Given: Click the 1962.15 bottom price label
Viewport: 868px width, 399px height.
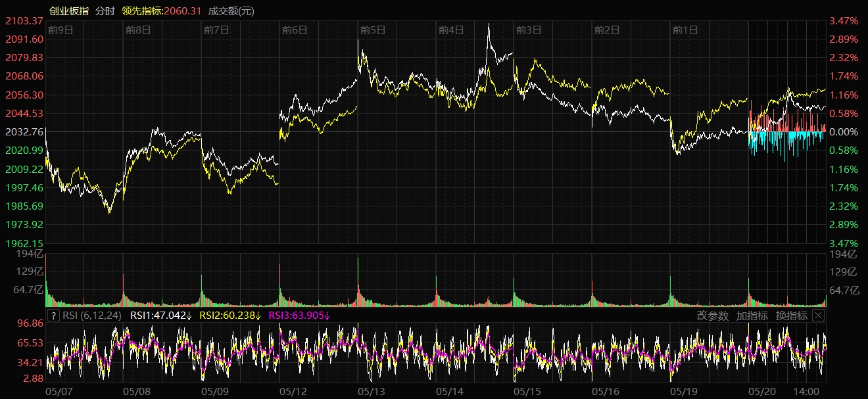Looking at the screenshot, I should (x=24, y=243).
